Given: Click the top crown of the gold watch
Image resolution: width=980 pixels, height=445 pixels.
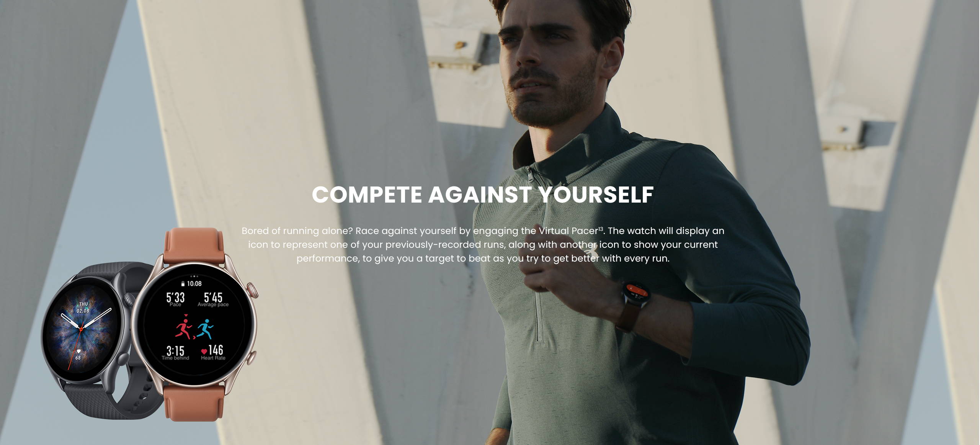Looking at the screenshot, I should (253, 290).
